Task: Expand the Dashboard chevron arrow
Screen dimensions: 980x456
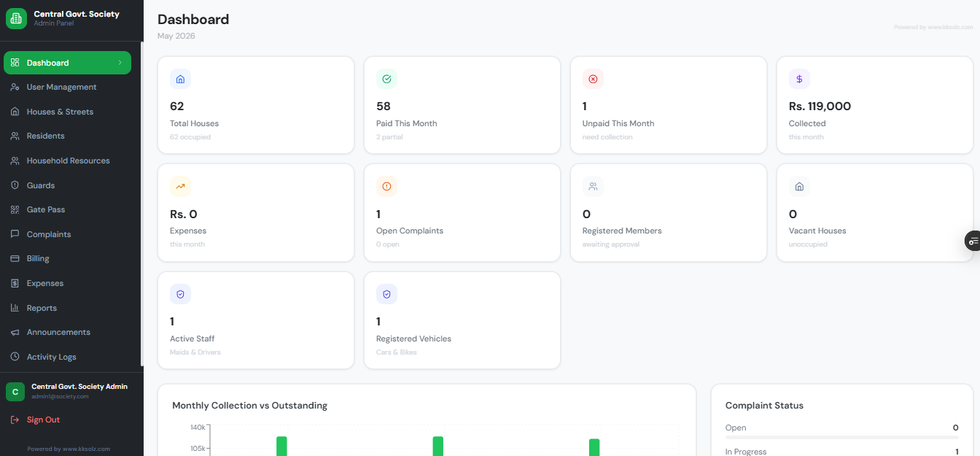Action: pyautogui.click(x=120, y=63)
